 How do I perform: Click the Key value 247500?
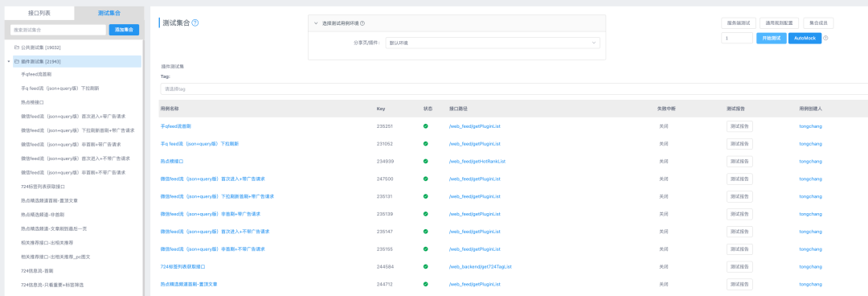tap(385, 179)
